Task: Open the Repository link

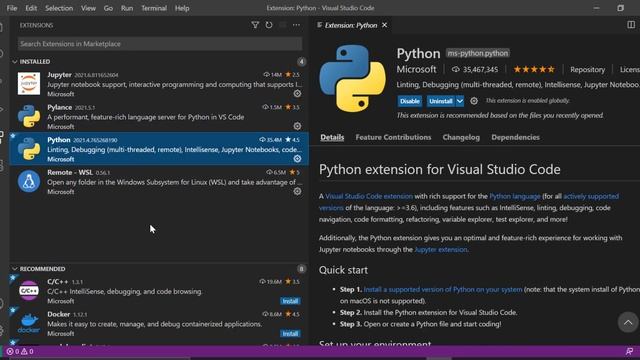Action: coord(587,69)
